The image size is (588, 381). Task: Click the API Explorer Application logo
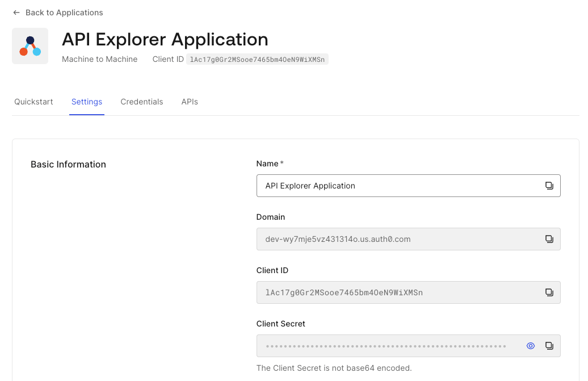30,46
